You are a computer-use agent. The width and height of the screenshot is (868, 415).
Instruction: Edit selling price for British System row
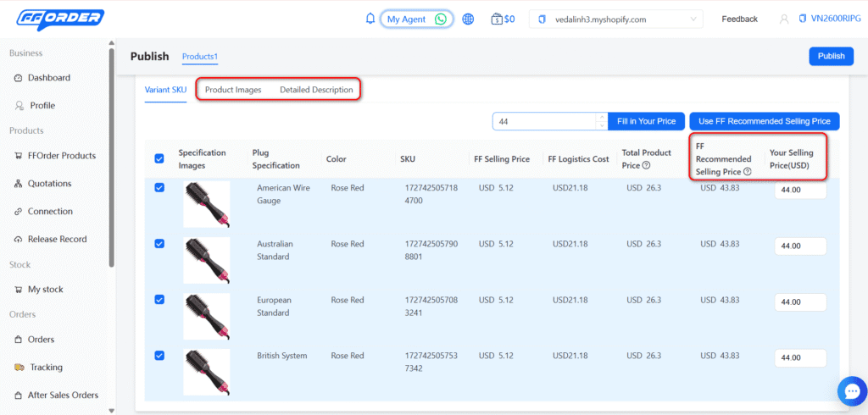coord(800,358)
